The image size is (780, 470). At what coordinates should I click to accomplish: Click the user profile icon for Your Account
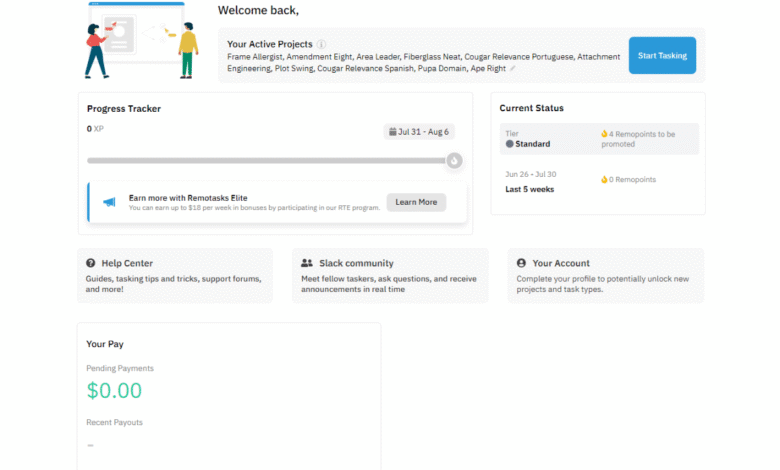click(x=521, y=263)
